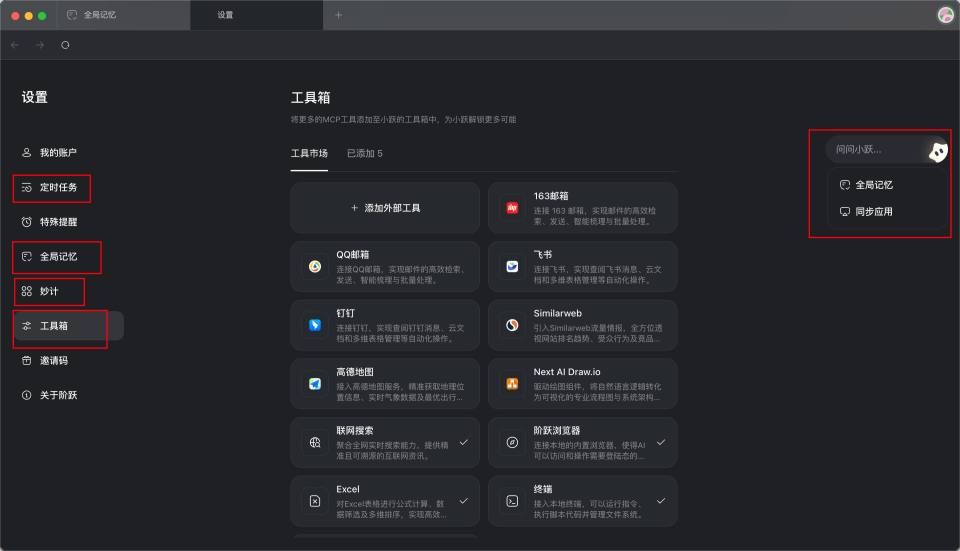960x551 pixels.
Task: Click the 163邮箱 red icon
Action: pyautogui.click(x=512, y=208)
